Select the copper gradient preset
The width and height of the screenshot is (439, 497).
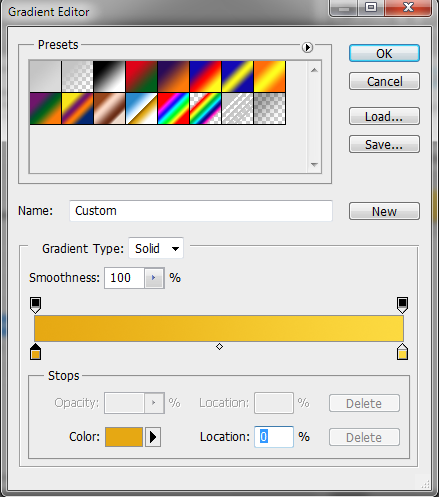[109, 109]
